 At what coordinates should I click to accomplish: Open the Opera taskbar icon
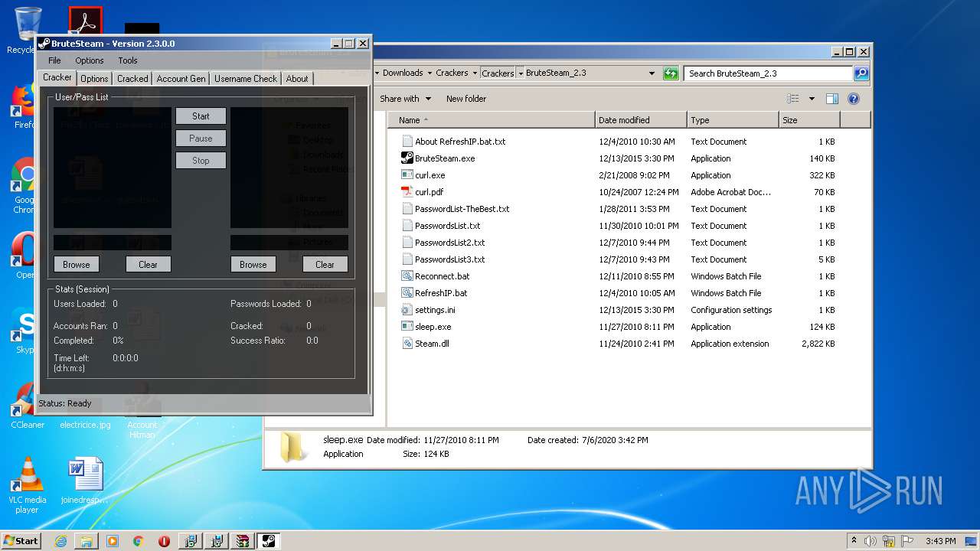click(x=164, y=541)
